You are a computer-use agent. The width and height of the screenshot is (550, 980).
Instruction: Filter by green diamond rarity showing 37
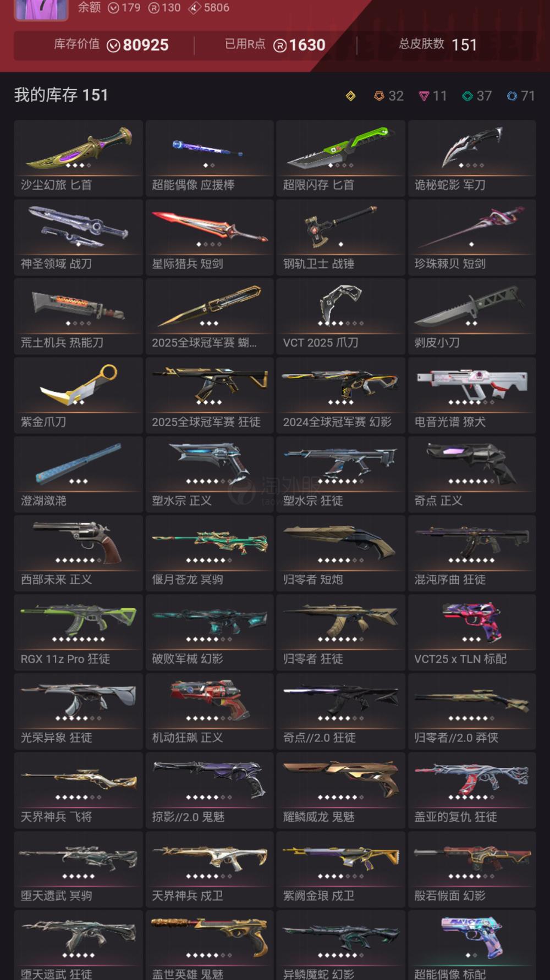[476, 96]
